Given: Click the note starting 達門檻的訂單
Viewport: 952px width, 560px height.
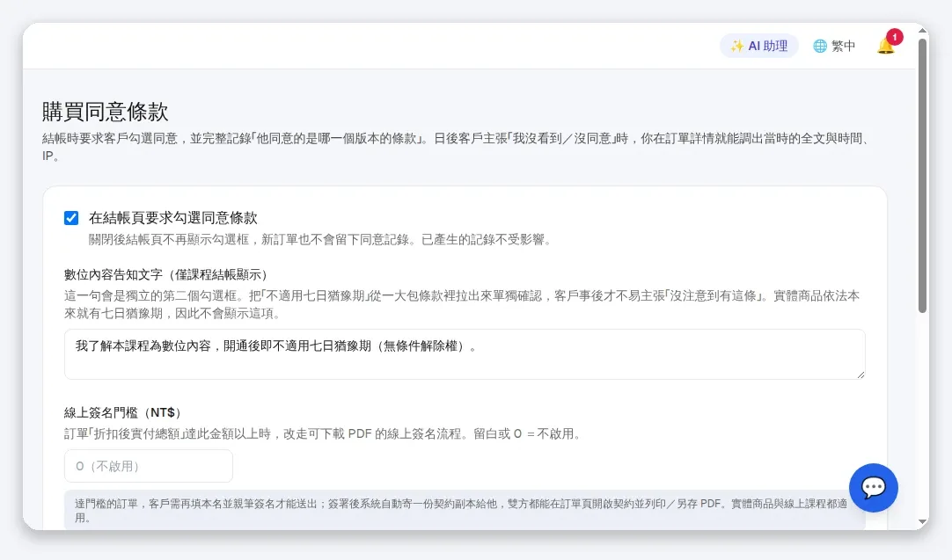Looking at the screenshot, I should [465, 510].
